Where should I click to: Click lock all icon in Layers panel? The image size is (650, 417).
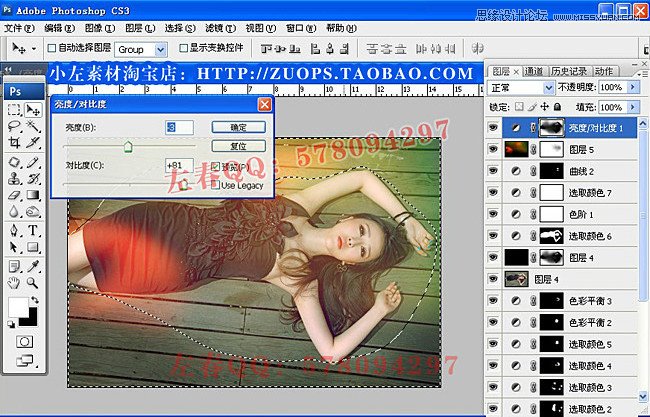pos(558,107)
